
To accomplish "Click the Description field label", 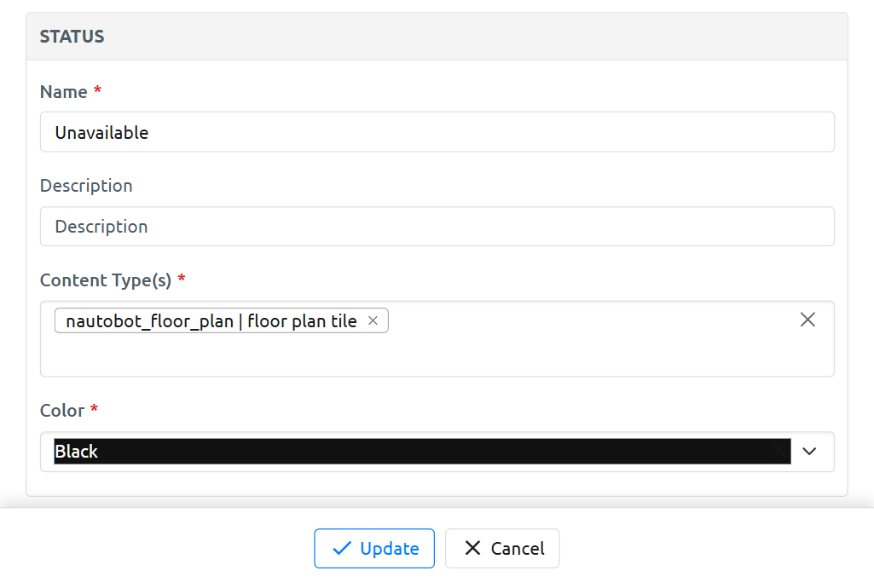I will click(x=86, y=186).
